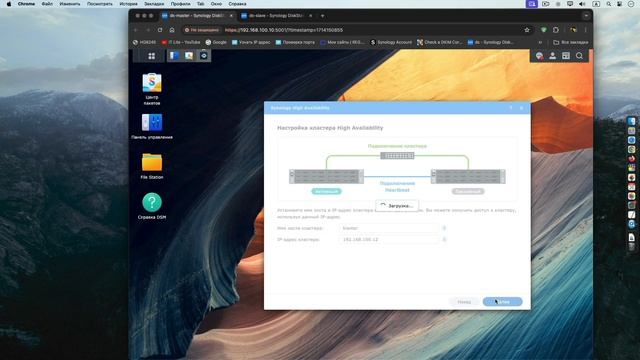Open the Закладки menu

(154, 4)
